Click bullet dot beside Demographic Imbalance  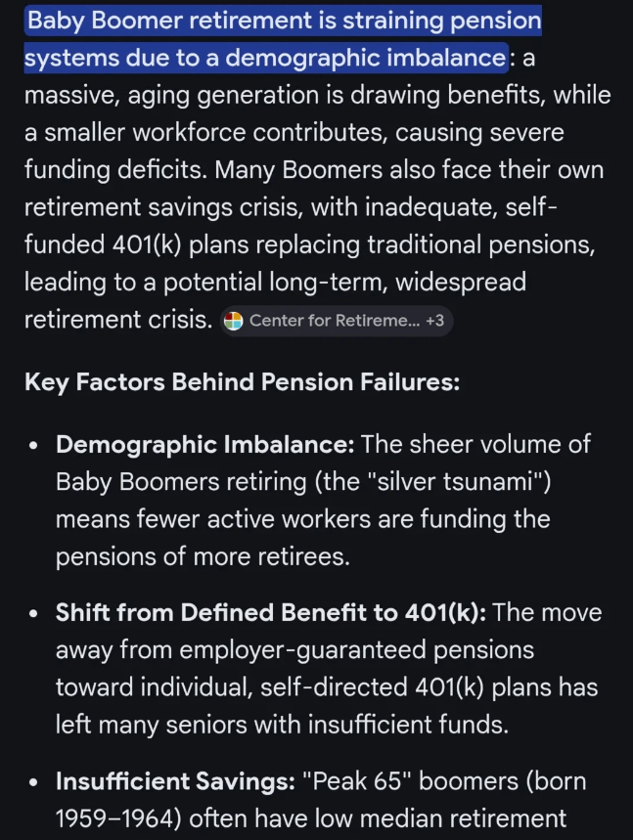pos(35,446)
